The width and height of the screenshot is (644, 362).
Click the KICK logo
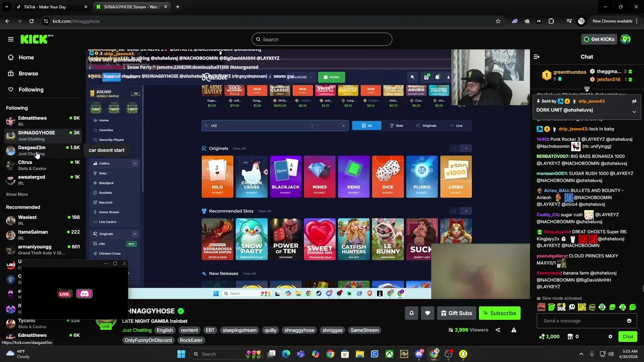tap(36, 39)
